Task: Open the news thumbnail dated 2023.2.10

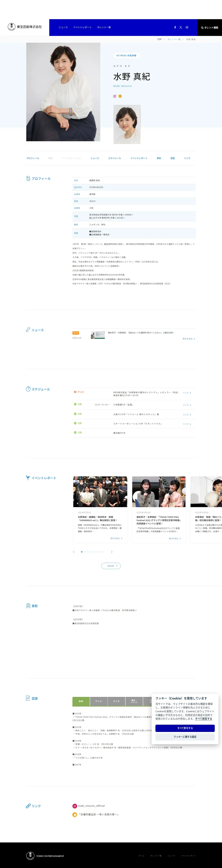Action: [x=98, y=335]
